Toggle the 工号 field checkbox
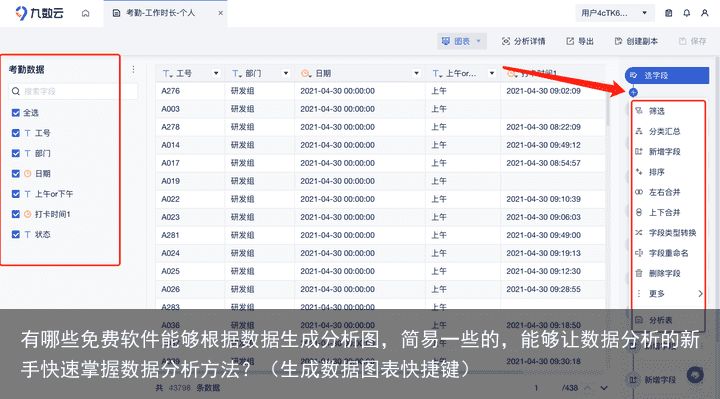 coord(16,133)
